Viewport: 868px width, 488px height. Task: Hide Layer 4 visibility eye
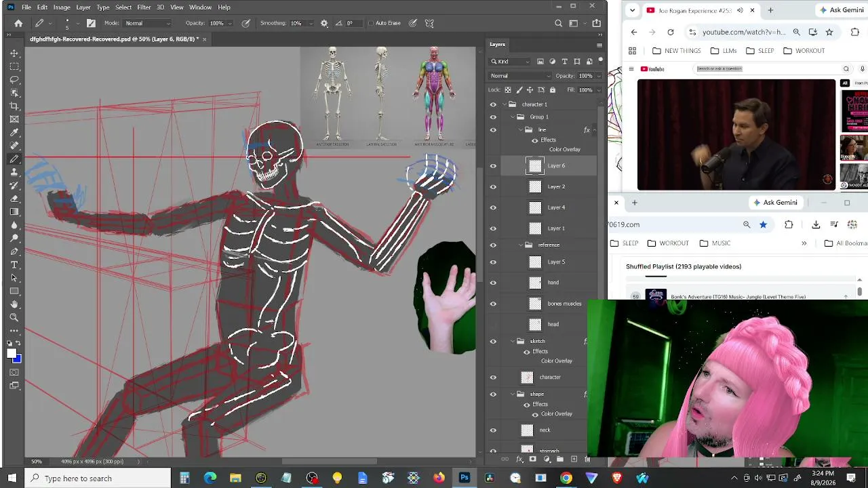(x=493, y=208)
